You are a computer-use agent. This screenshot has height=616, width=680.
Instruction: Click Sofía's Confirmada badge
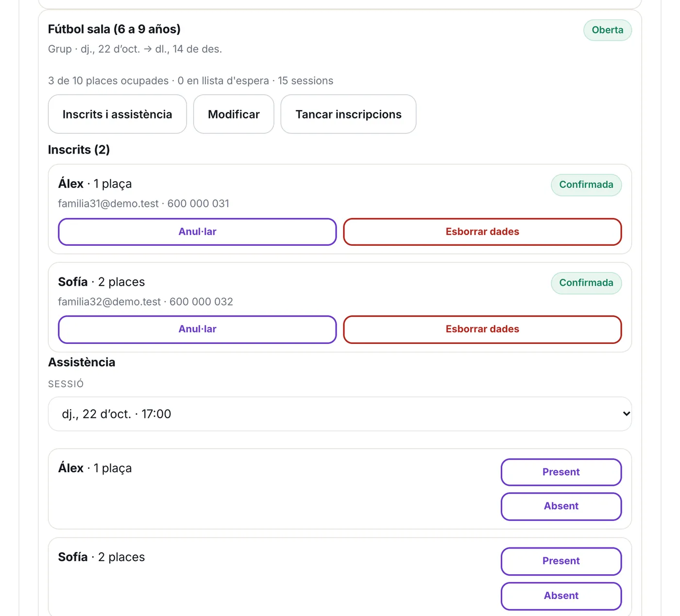click(586, 283)
